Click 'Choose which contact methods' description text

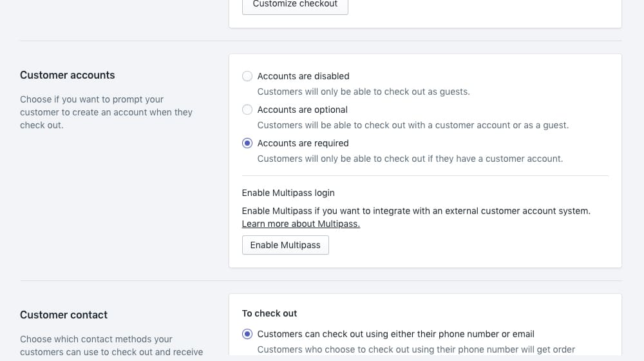coord(111,346)
